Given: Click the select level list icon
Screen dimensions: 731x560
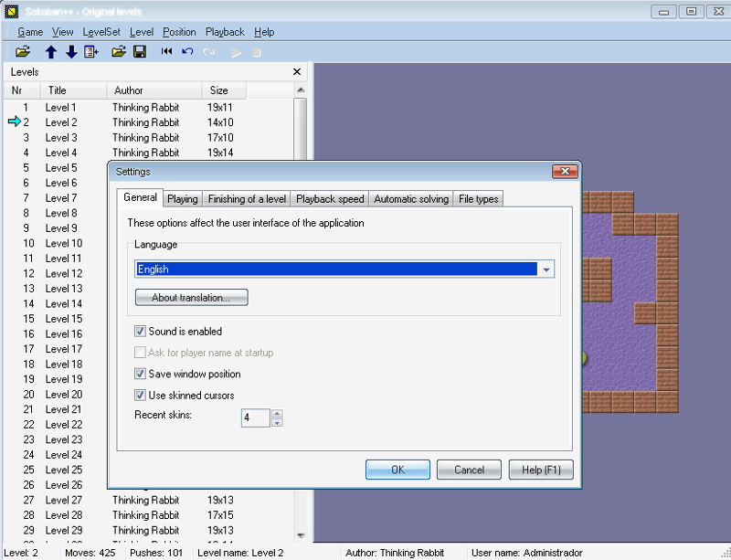Looking at the screenshot, I should point(91,52).
